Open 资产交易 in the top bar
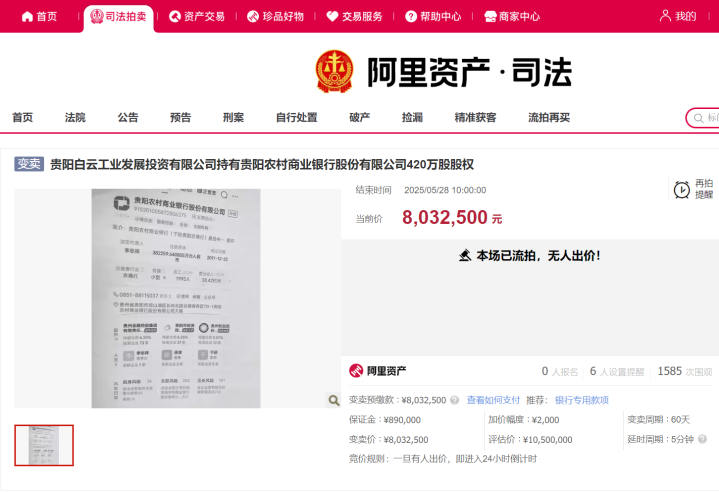719x492 pixels. pyautogui.click(x=197, y=17)
